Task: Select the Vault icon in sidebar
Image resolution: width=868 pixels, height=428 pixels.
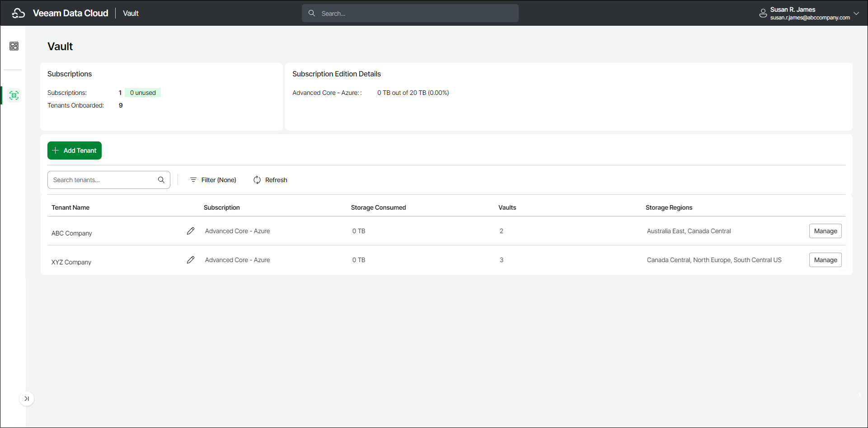Action: pos(14,95)
